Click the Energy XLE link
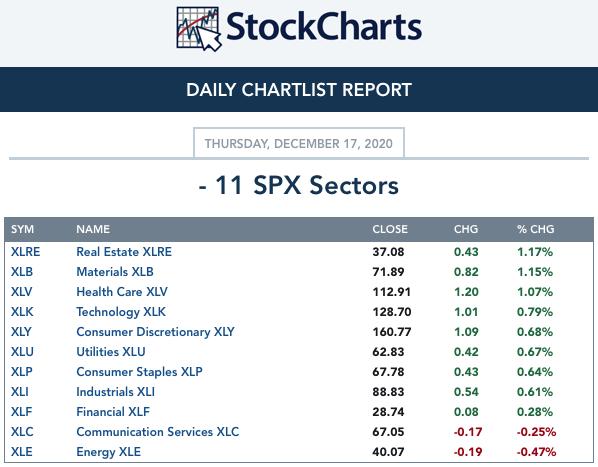This screenshot has width=598, height=467. pos(108,452)
